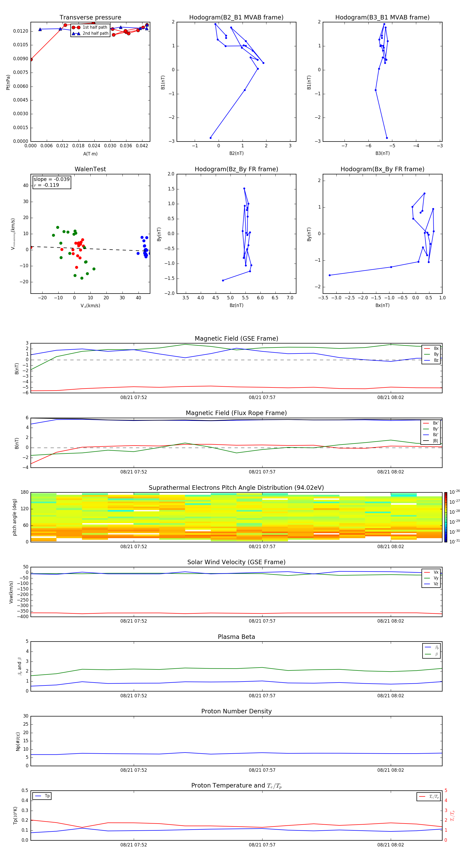Click the '10^-26' color bar label
This screenshot has height=868, width=473.
(455, 492)
